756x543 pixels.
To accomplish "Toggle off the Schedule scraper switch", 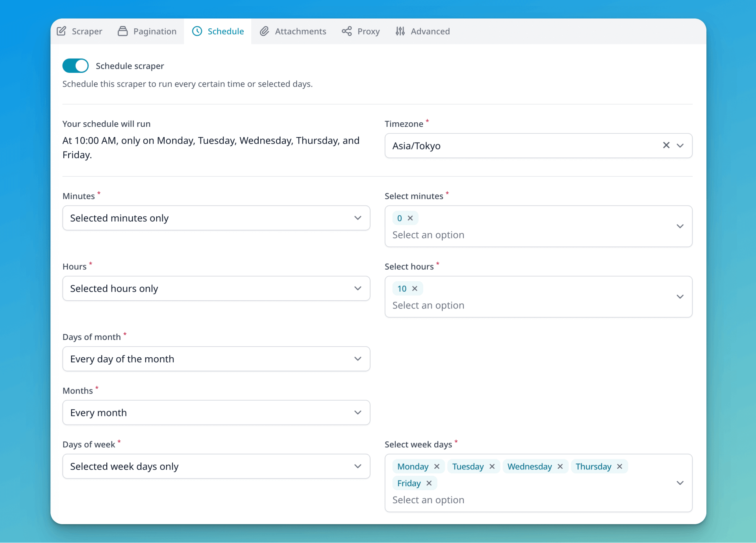I will [75, 65].
